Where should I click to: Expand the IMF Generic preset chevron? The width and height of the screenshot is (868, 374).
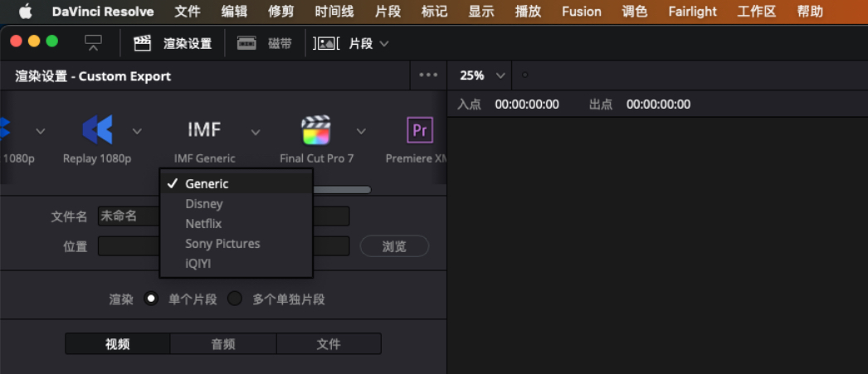[x=256, y=132]
